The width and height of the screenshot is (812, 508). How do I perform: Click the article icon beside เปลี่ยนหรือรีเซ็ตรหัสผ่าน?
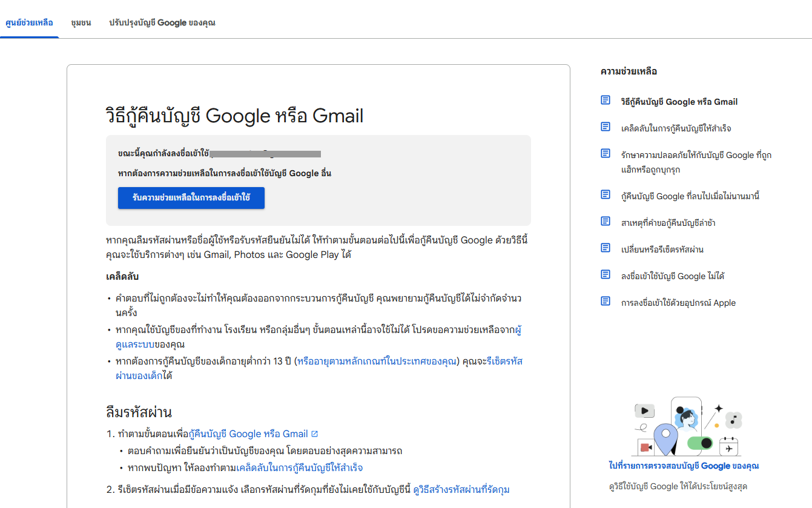tap(606, 248)
